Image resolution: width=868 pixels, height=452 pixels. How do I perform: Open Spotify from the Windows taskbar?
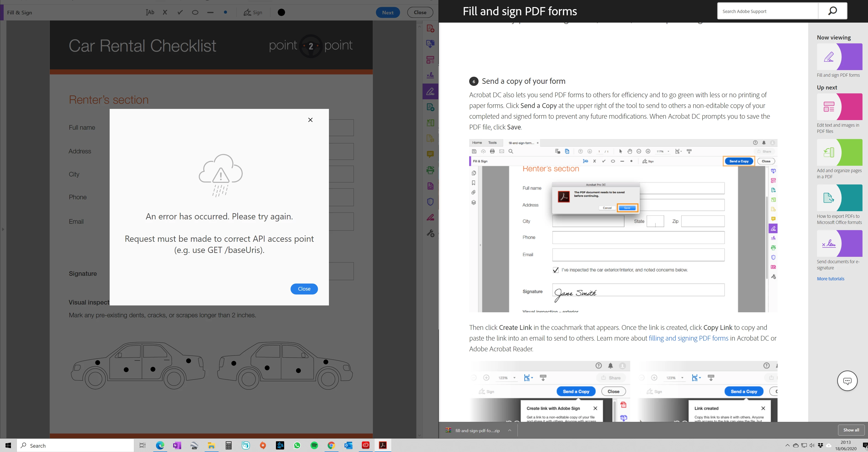click(x=314, y=446)
